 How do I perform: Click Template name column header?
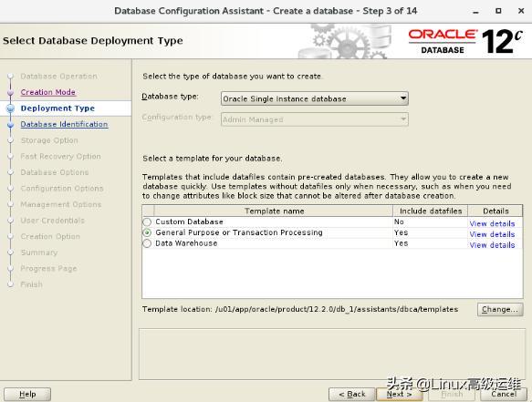274,211
